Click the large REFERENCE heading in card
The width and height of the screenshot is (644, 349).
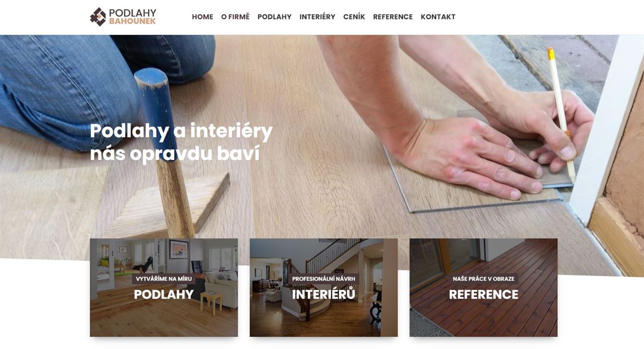click(484, 295)
